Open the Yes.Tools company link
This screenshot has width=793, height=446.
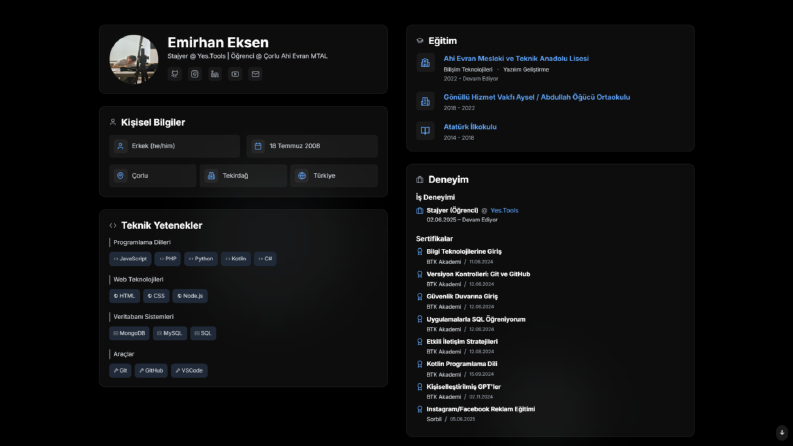[504, 210]
